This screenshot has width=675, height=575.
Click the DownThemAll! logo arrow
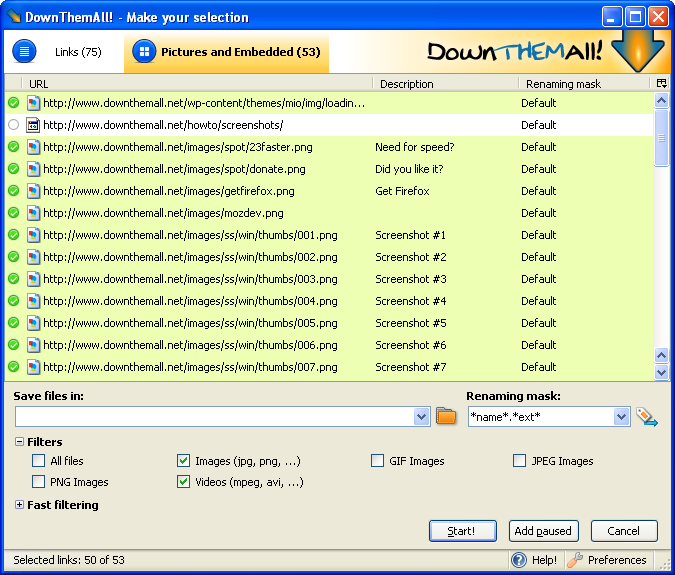(638, 51)
